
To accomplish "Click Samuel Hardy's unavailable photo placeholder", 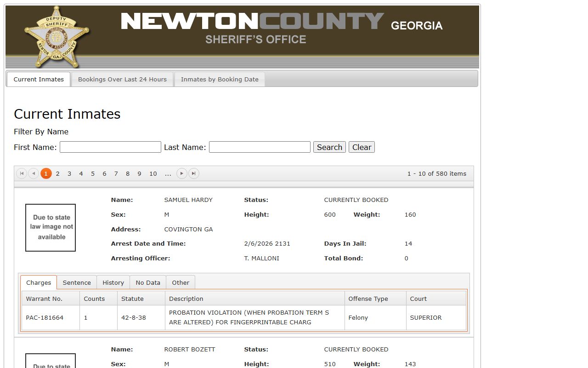I will 51,228.
